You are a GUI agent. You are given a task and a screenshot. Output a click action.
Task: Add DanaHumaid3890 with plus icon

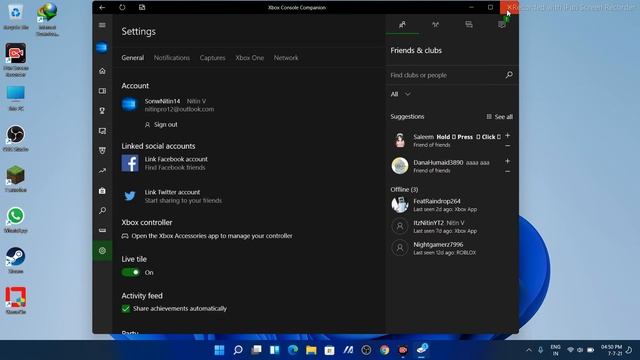point(508,161)
